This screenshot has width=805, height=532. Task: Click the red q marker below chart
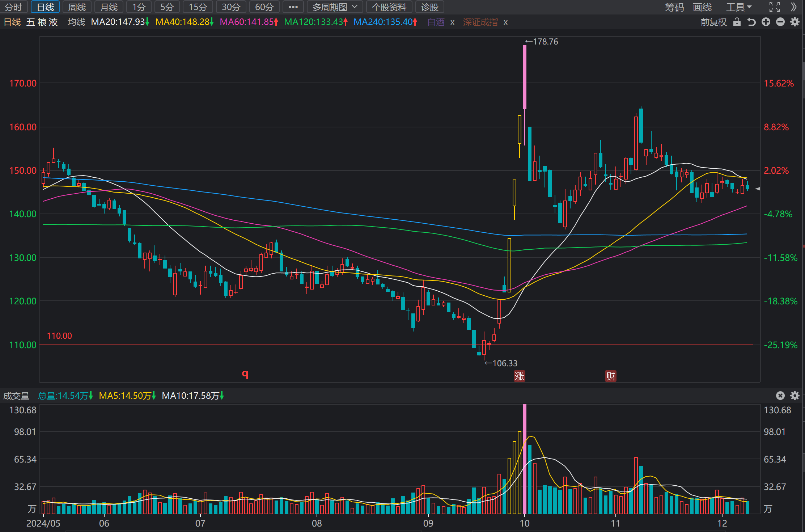pos(245,374)
